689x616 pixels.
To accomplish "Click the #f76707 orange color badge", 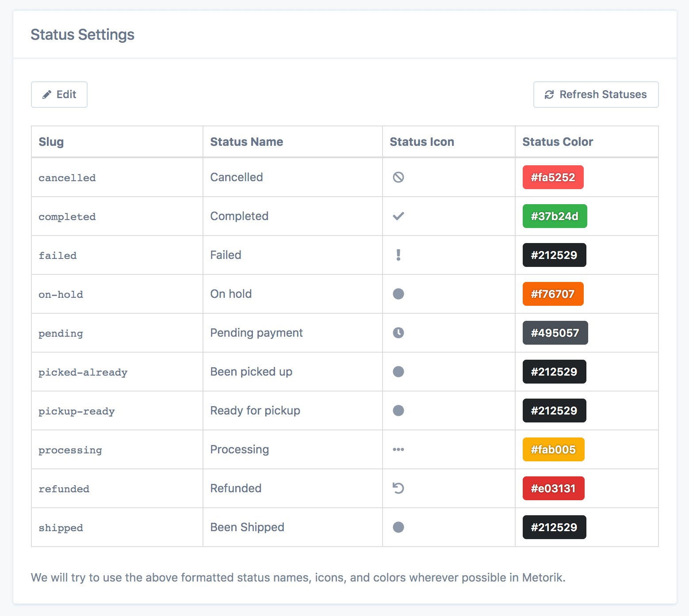I will [553, 294].
